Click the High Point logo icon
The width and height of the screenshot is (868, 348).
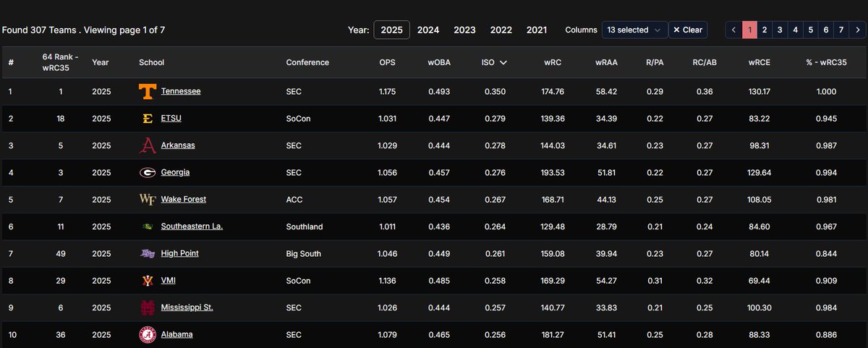click(x=148, y=254)
